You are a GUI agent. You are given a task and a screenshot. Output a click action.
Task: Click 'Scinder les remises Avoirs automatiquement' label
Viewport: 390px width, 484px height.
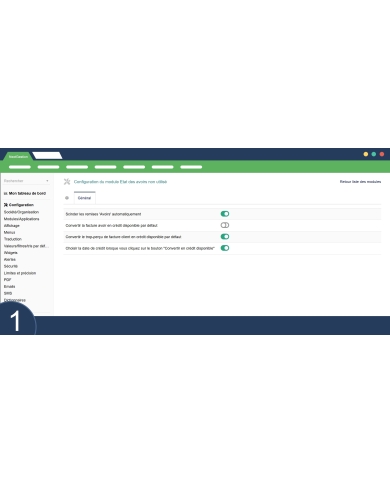click(x=103, y=214)
